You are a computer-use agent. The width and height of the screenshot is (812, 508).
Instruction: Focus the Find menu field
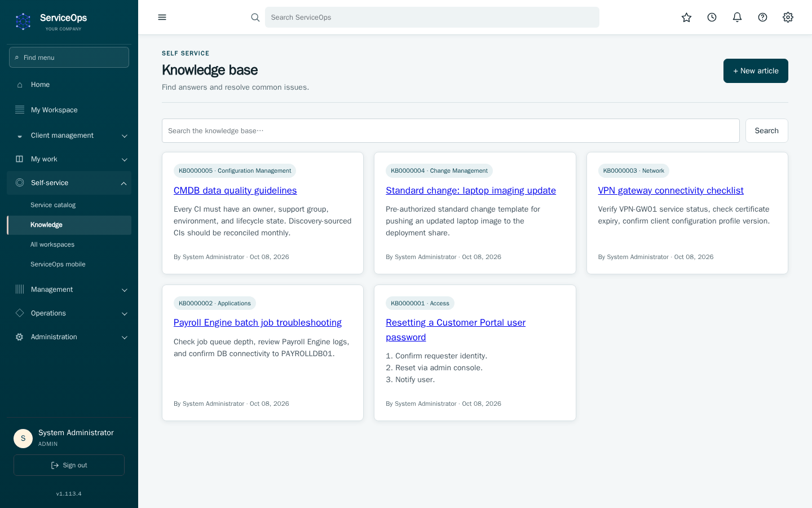(69, 58)
